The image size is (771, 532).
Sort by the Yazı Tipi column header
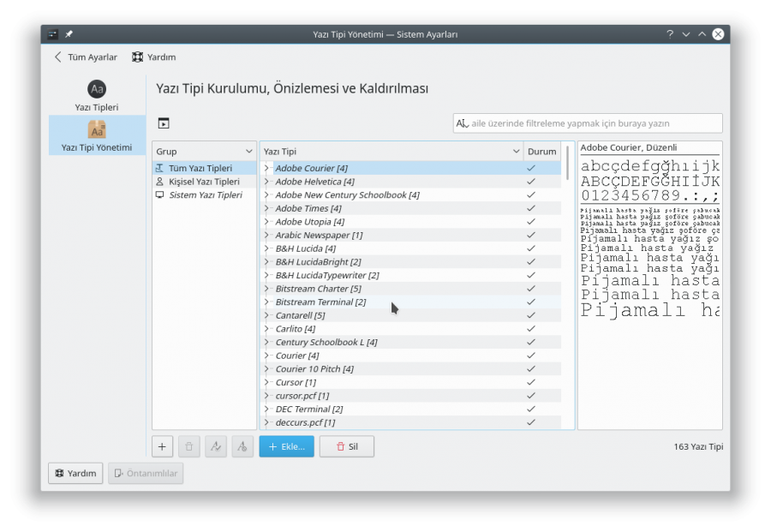[x=391, y=152]
